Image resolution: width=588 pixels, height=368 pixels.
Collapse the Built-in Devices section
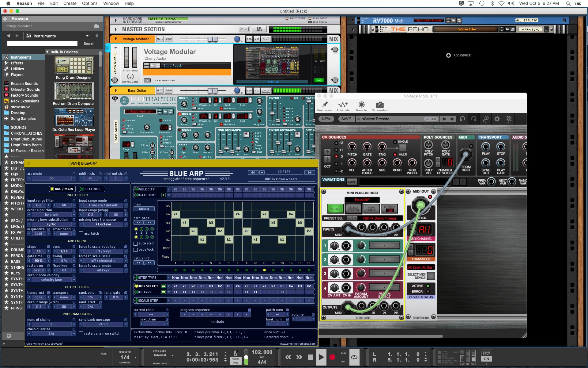click(47, 52)
